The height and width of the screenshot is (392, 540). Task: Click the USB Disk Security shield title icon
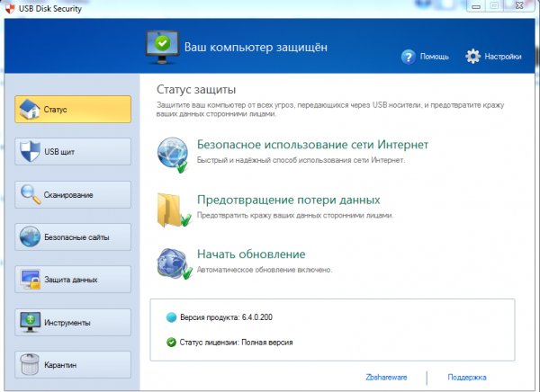10,8
